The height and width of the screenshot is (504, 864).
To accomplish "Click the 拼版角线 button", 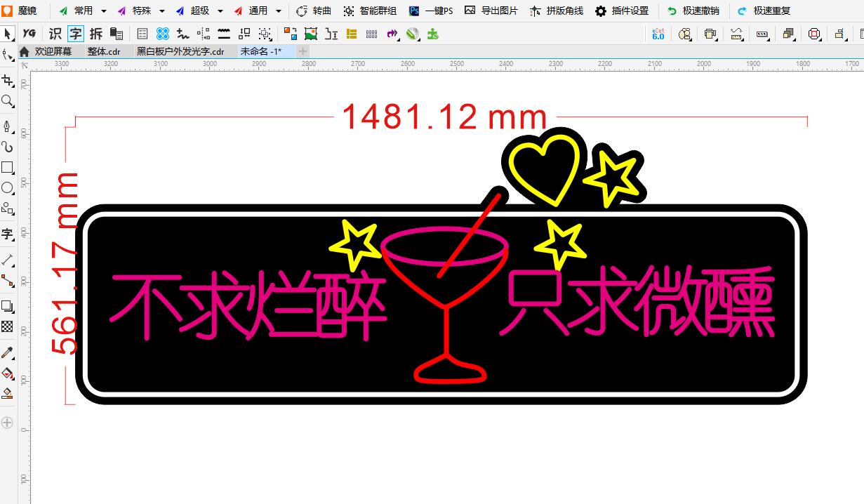I will [557, 11].
